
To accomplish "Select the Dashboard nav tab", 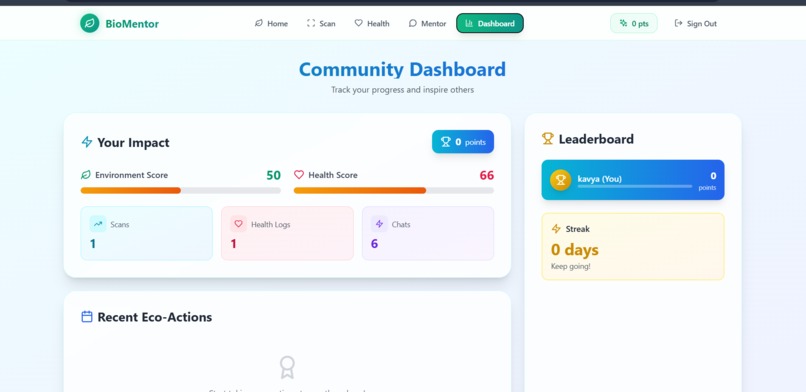I will (x=490, y=23).
